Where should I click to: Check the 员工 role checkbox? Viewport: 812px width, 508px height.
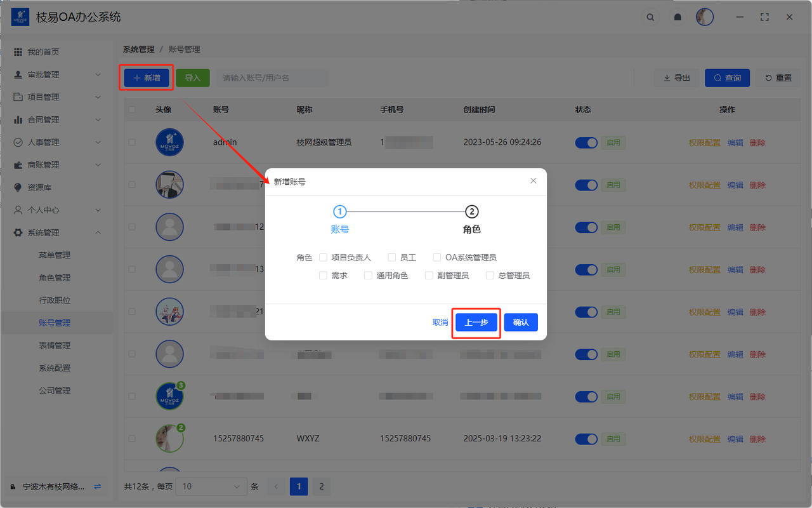(x=391, y=258)
